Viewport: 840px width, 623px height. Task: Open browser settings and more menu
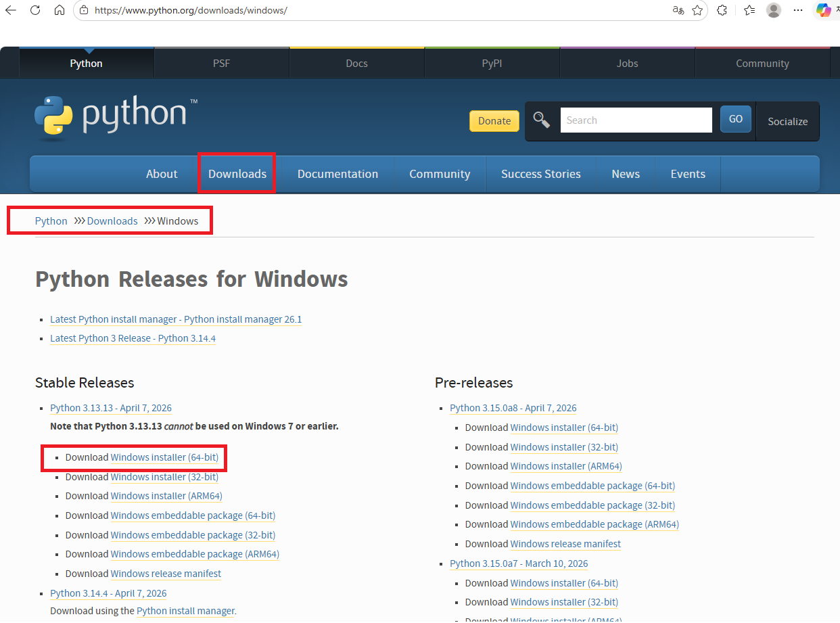798,10
